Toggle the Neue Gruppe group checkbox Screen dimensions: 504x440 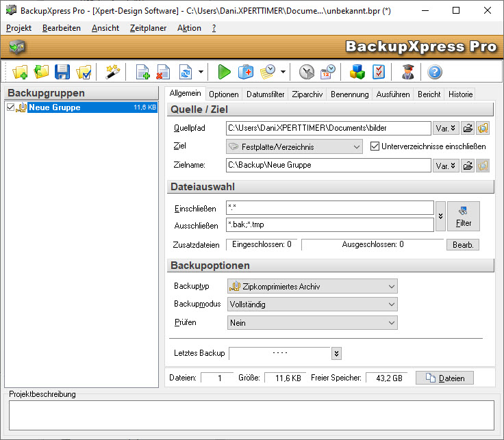coord(10,107)
